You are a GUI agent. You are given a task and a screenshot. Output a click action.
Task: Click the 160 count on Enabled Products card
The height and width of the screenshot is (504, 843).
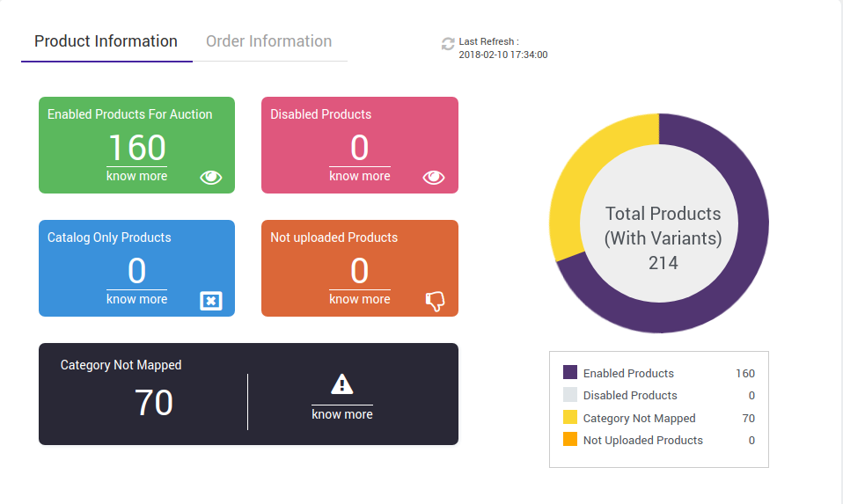tap(136, 147)
